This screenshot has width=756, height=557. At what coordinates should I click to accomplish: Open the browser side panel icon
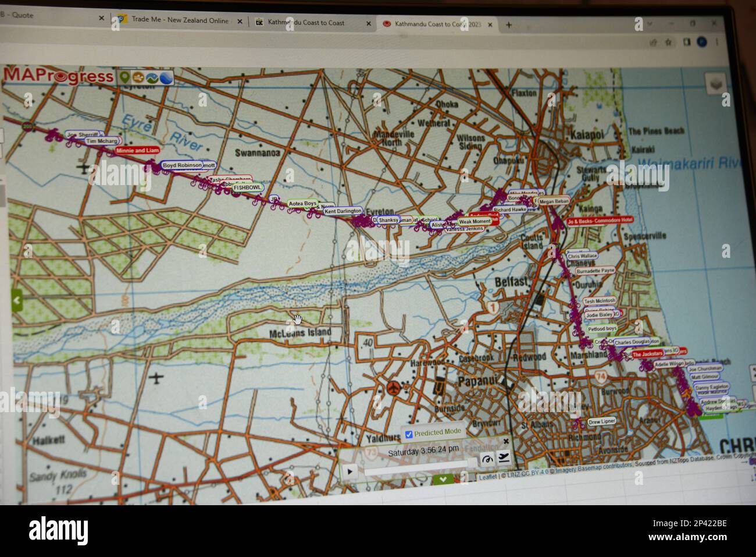[x=686, y=42]
